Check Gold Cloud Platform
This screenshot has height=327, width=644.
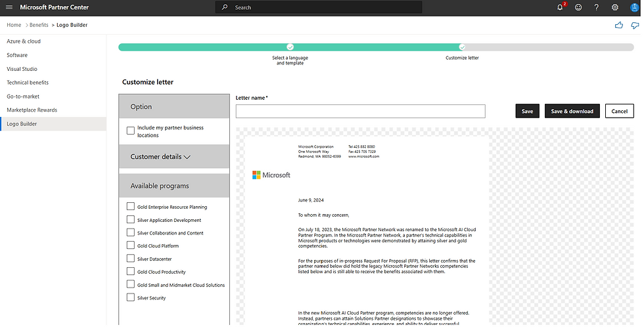[131, 246]
